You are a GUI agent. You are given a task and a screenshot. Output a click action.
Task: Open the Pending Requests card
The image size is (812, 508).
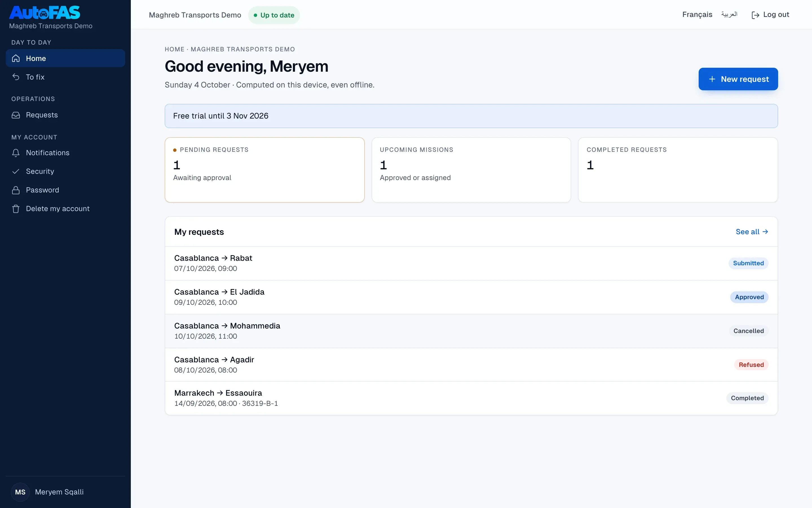click(x=264, y=170)
